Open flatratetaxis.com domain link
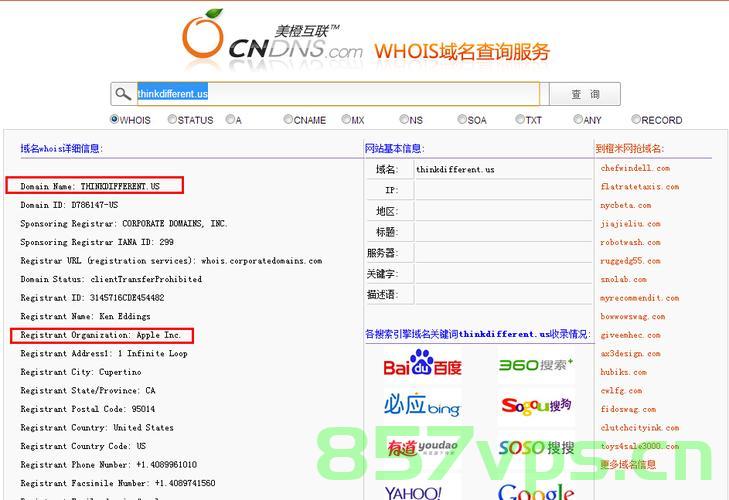The width and height of the screenshot is (729, 500). click(640, 187)
